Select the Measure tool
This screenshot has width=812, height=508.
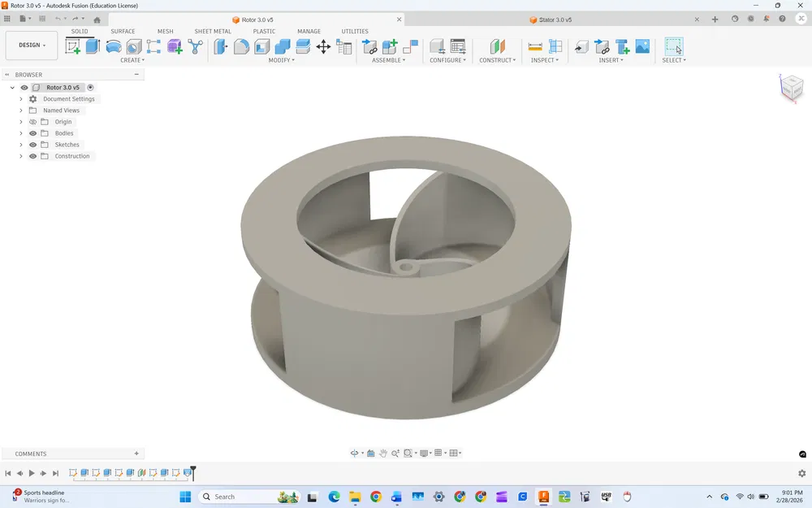[x=535, y=46]
